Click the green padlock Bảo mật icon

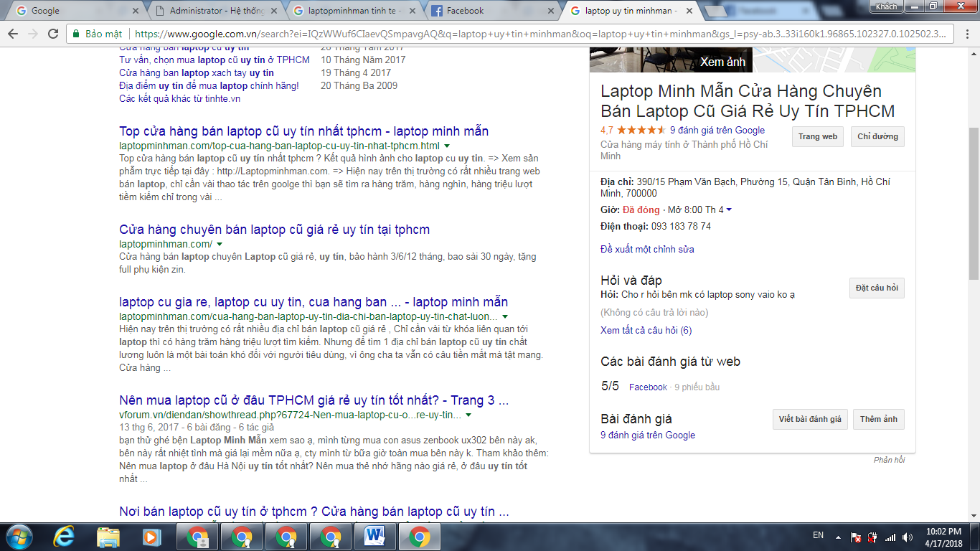pos(76,34)
